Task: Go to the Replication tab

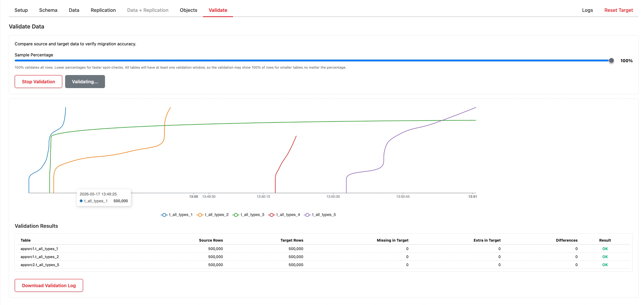Action: click(103, 10)
